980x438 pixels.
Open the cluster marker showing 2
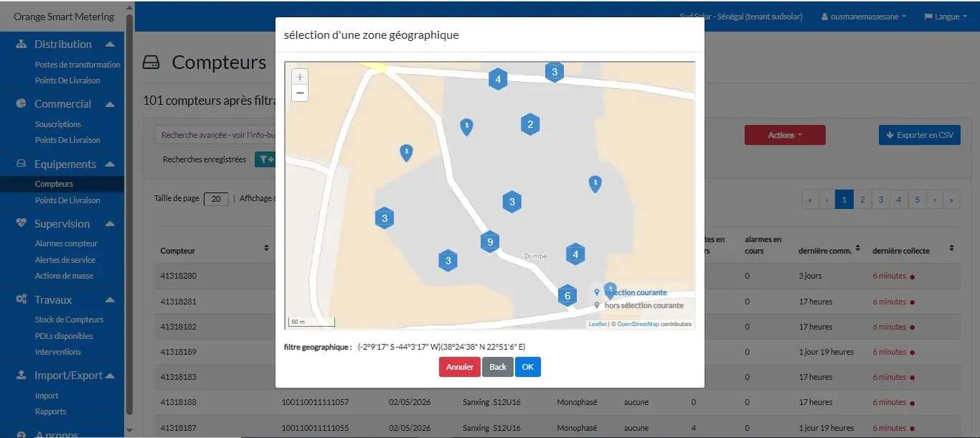530,124
